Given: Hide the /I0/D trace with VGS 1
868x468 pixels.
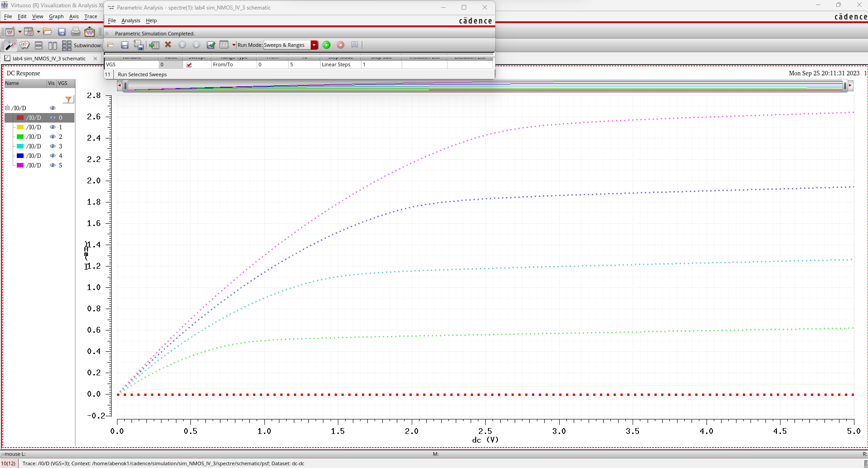Looking at the screenshot, I should 53,127.
